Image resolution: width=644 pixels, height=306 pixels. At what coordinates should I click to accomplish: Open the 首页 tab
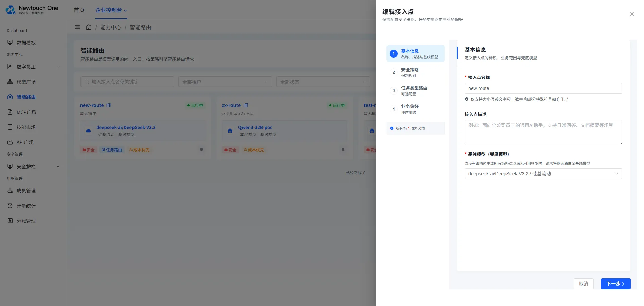(79, 10)
